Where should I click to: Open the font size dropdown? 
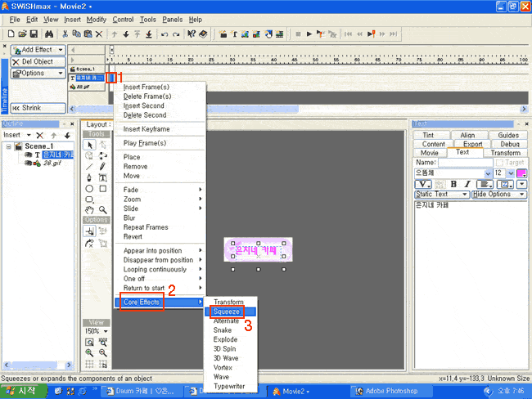tap(511, 173)
